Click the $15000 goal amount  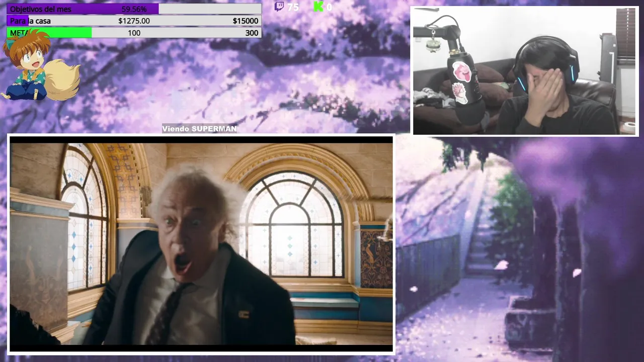[246, 21]
